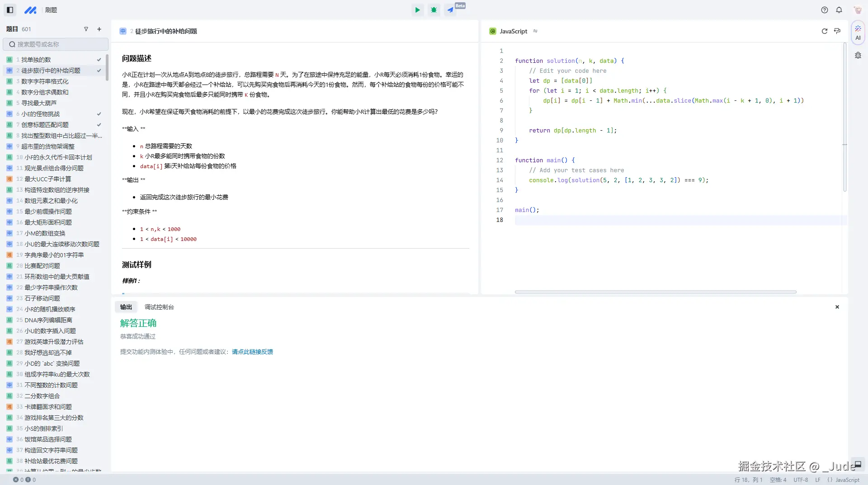This screenshot has width=868, height=485.
Task: Click the editor horizontal scrollbar
Action: coord(656,292)
